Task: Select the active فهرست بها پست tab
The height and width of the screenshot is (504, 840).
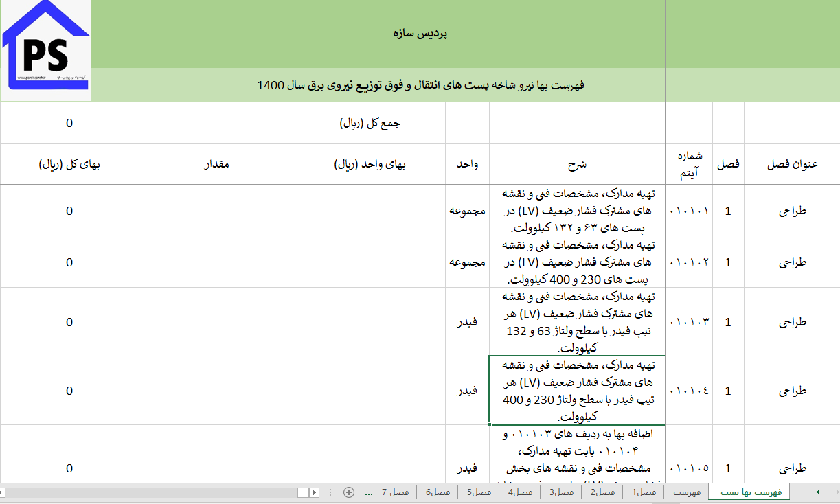Action: pos(749,492)
